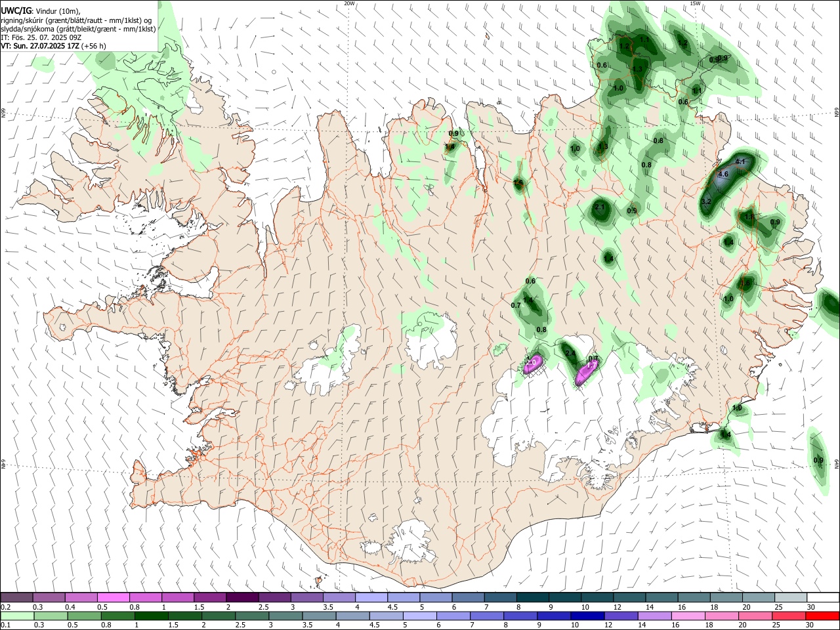Screen dimensions: 840x630
Task: Click the 2.1 precipitation value on the map
Action: point(599,207)
